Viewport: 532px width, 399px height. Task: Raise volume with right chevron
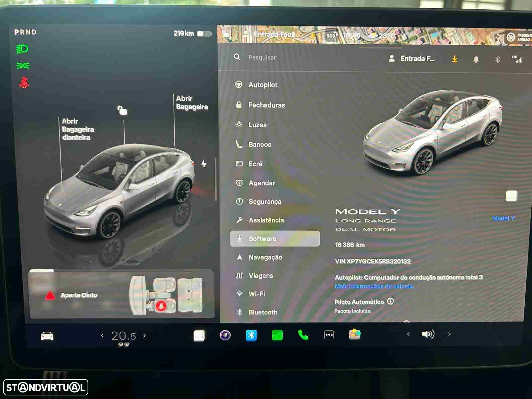click(x=449, y=334)
